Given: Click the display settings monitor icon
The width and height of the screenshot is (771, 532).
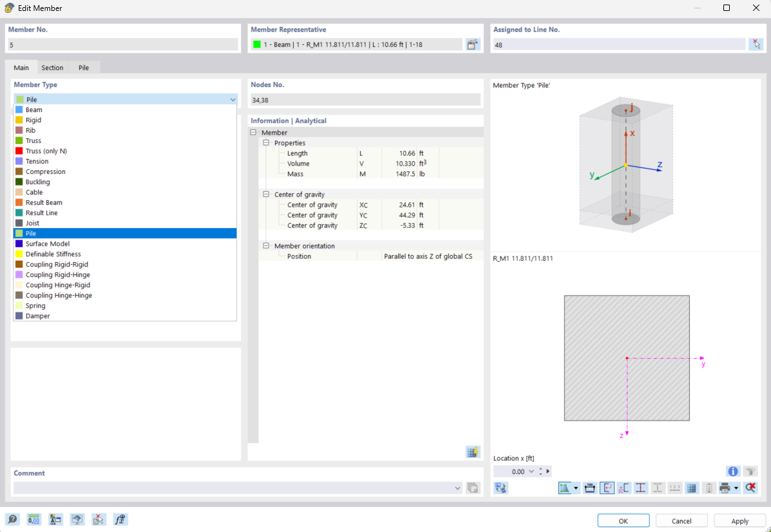Looking at the screenshot, I should [77, 519].
